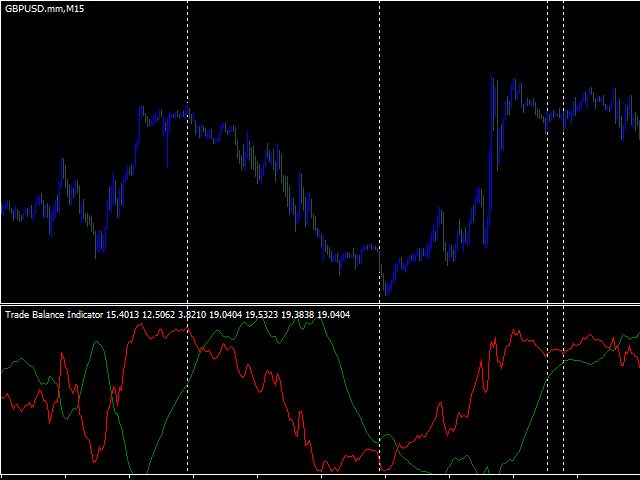This screenshot has width=640, height=480.
Task: Select the rightmost dashed vertical separator line
Action: pos(564,237)
